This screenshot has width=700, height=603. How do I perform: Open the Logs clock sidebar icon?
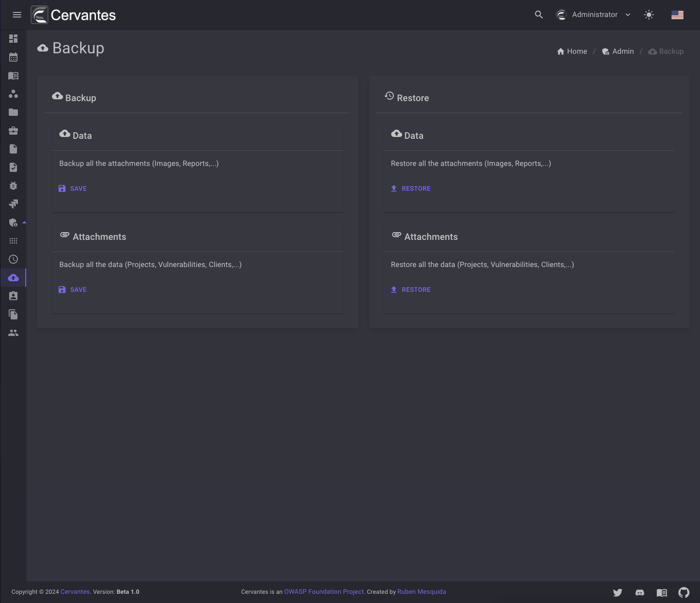(x=13, y=259)
